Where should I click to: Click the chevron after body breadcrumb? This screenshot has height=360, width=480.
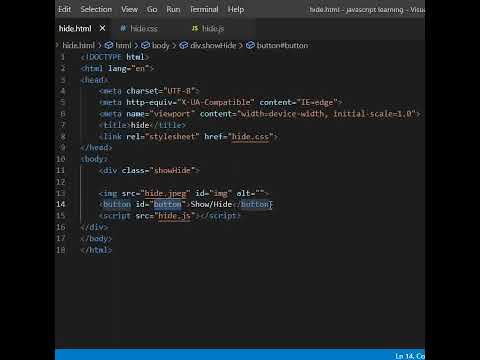click(174, 45)
